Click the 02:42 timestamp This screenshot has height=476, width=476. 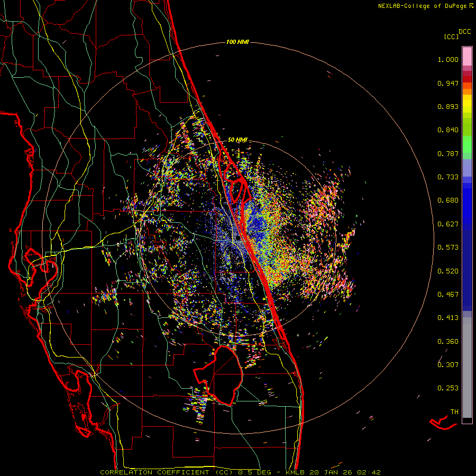coord(369,472)
